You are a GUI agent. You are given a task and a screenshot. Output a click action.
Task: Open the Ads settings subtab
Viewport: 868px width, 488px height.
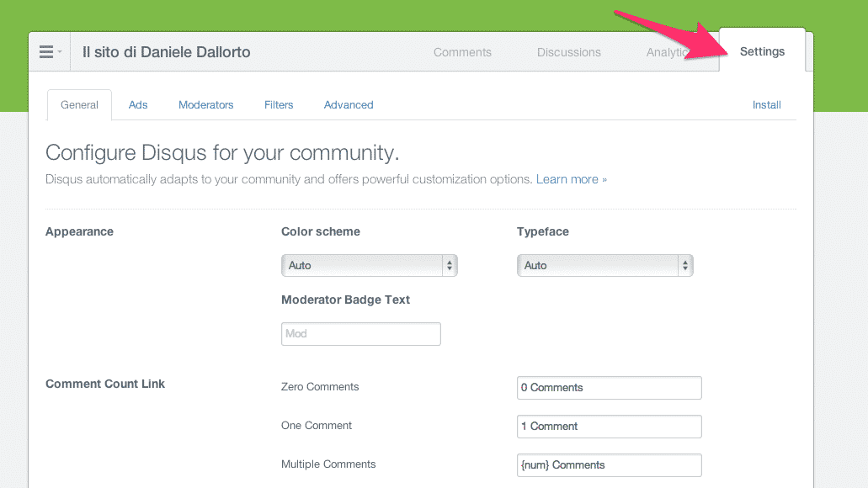(x=138, y=105)
